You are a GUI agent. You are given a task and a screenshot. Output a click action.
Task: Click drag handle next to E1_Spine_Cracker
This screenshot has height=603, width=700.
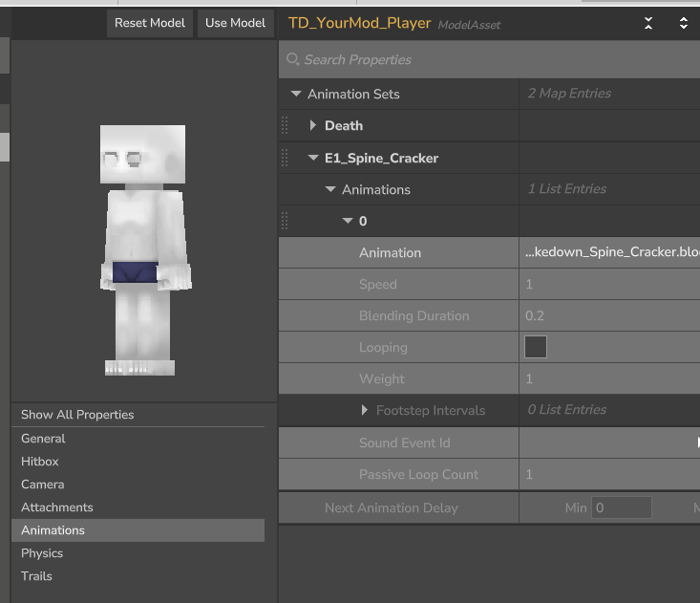285,158
